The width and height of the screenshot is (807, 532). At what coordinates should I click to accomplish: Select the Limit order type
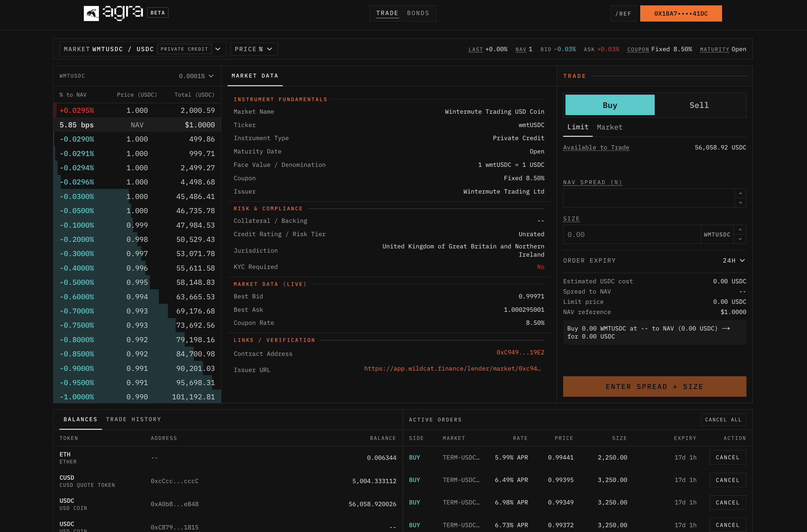[x=578, y=127]
